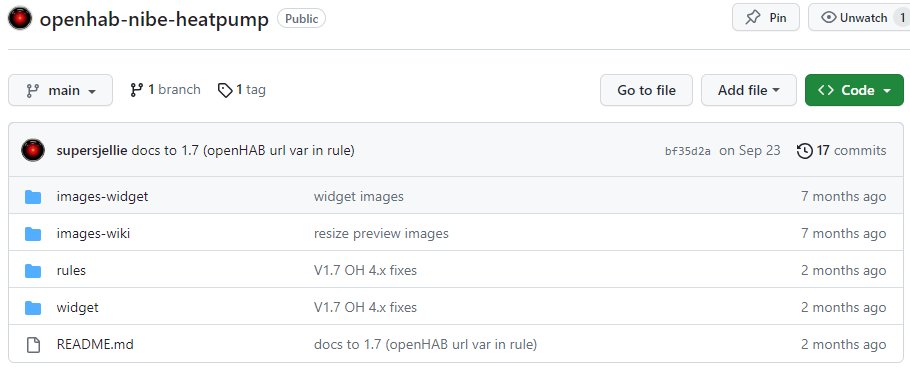The image size is (910, 368).
Task: Open the images-widget folder icon
Action: tap(33, 197)
